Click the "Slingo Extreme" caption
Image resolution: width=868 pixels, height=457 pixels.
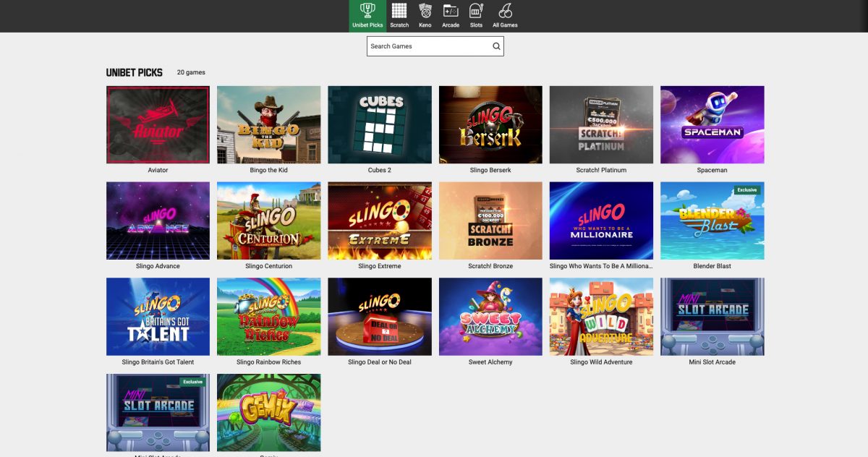[380, 266]
